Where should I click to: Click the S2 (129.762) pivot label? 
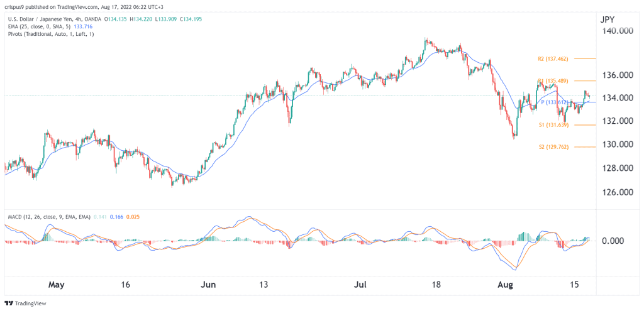553,146
